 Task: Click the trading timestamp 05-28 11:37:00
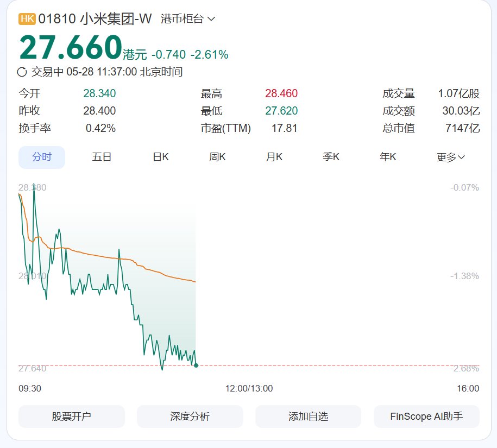tap(102, 72)
